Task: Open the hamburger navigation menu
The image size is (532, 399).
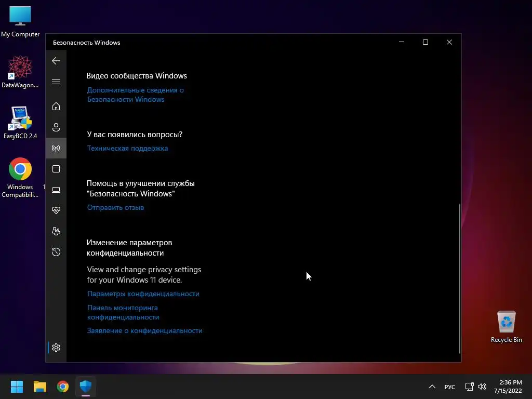Action: [56, 82]
